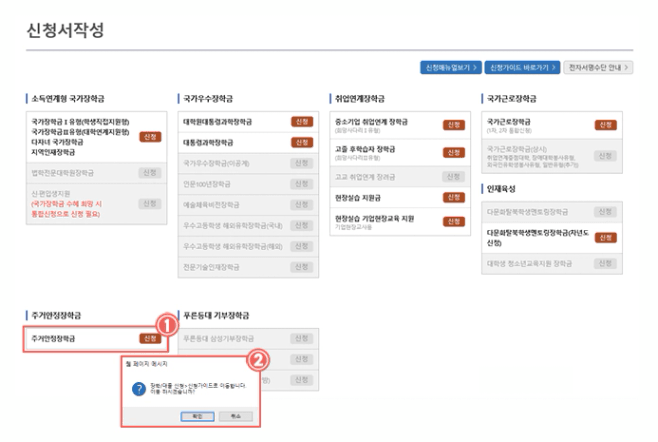This screenshot has height=442, width=658.
Task: Apply for 국가근로장학금 1차, 2차 통합신청
Action: pos(606,125)
